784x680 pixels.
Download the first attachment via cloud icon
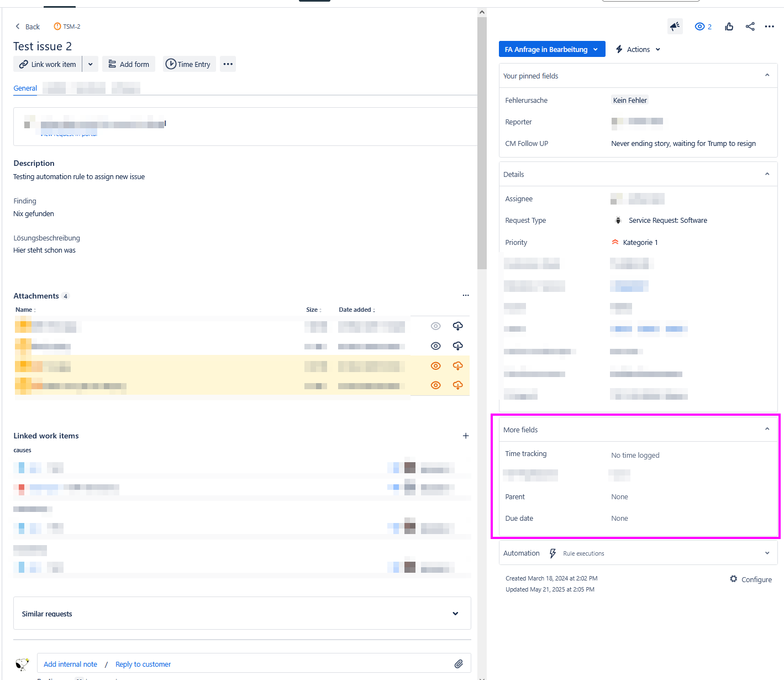(457, 326)
